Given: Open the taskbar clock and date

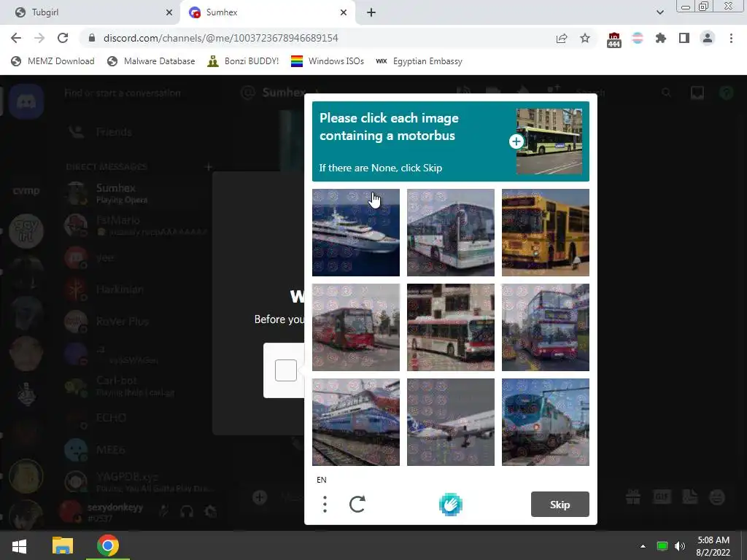Looking at the screenshot, I should coord(713,546).
